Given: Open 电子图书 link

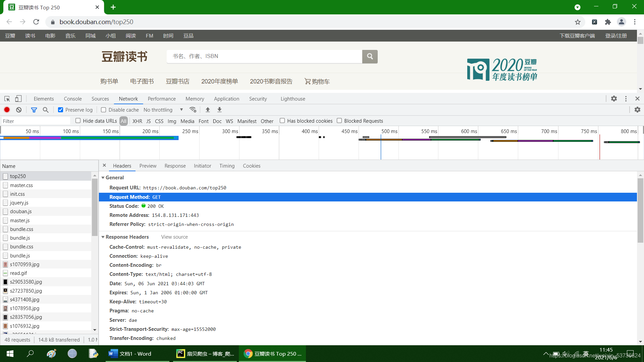Looking at the screenshot, I should 142,81.
